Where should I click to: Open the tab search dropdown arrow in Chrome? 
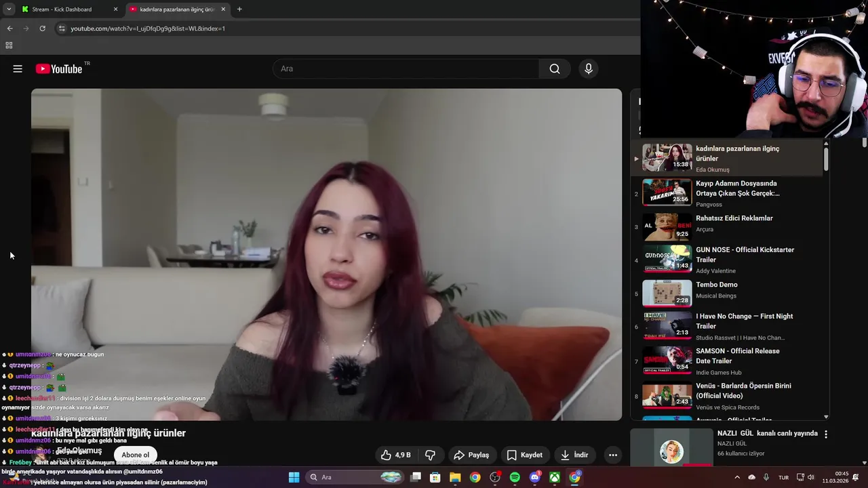point(8,9)
